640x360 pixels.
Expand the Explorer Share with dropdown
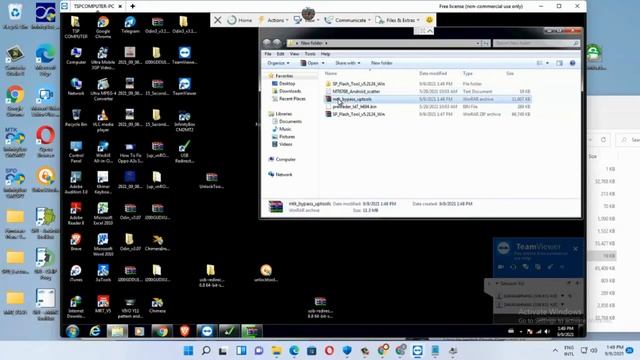coord(347,63)
